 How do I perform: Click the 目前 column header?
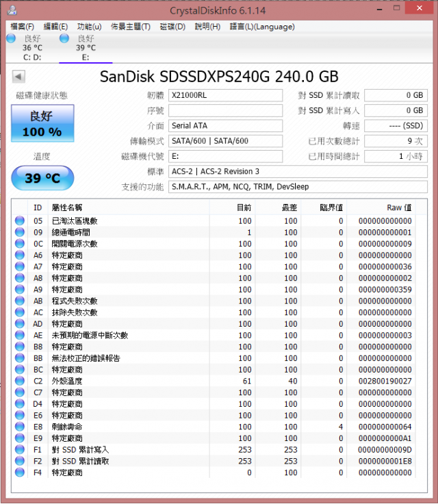click(232, 207)
